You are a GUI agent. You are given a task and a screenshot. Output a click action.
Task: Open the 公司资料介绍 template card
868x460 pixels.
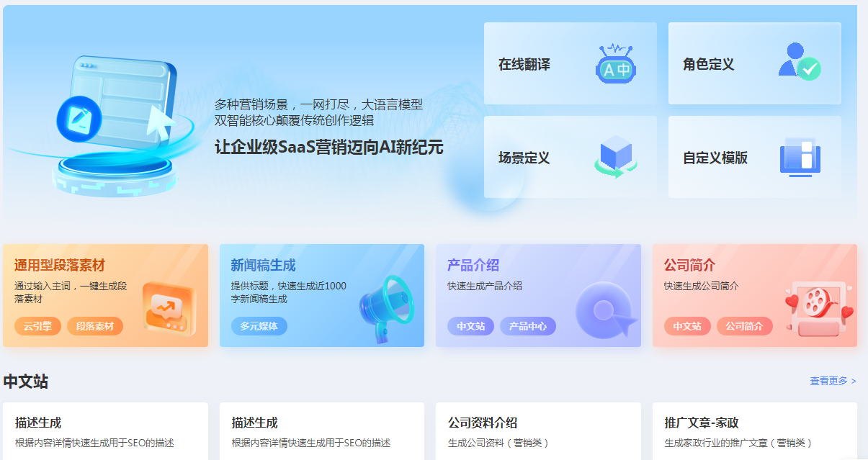[x=538, y=431]
